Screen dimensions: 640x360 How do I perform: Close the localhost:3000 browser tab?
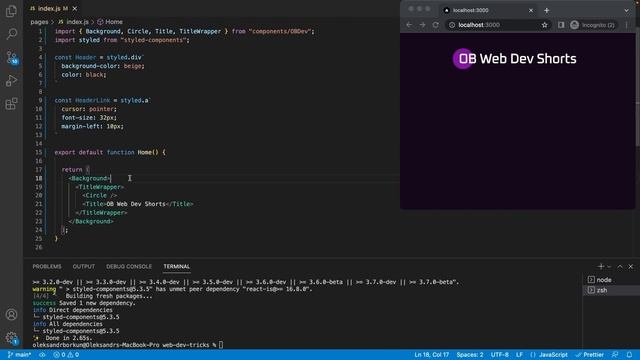531,10
